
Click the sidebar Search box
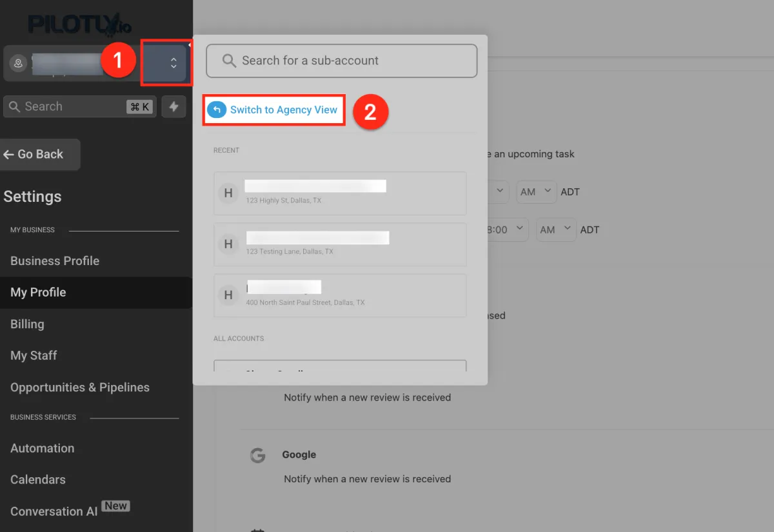[x=80, y=106]
